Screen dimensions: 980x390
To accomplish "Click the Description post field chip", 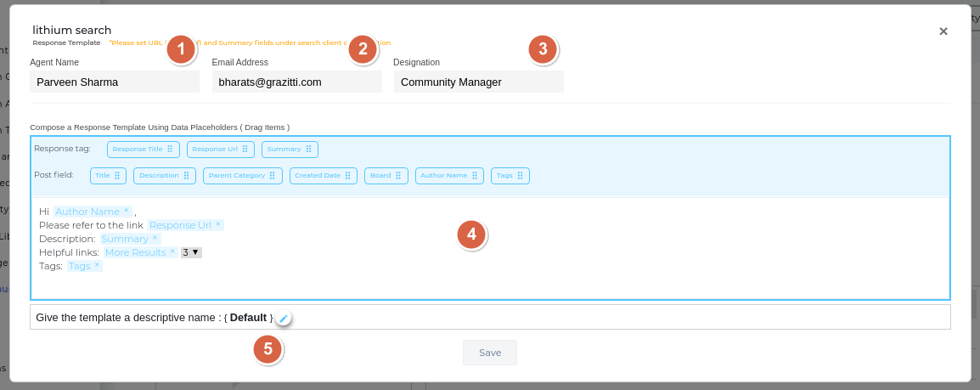I will (165, 176).
